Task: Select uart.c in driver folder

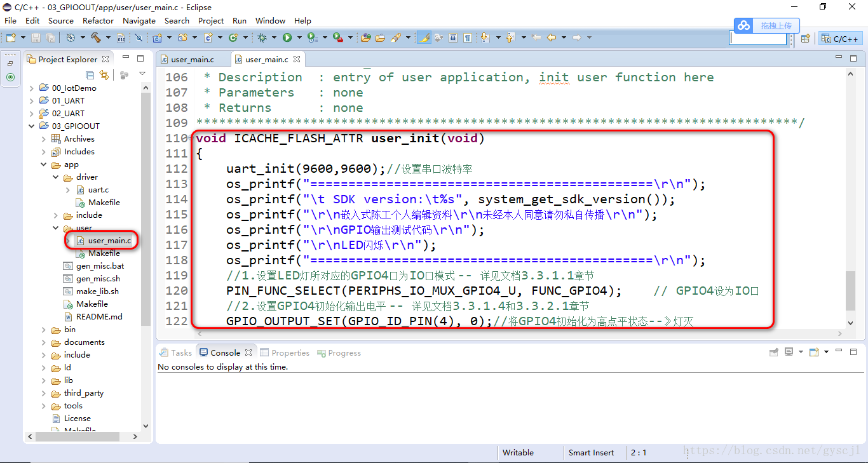Action: click(x=92, y=189)
